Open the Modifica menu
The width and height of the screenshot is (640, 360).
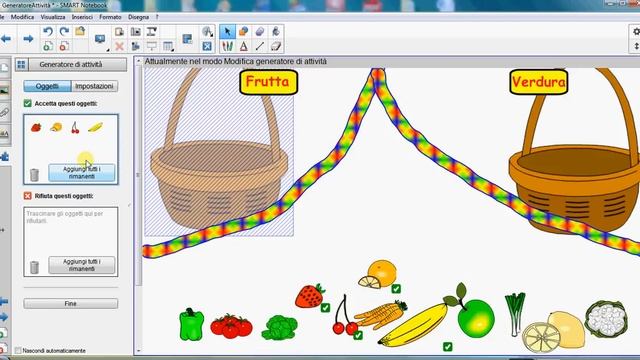[x=22, y=17]
